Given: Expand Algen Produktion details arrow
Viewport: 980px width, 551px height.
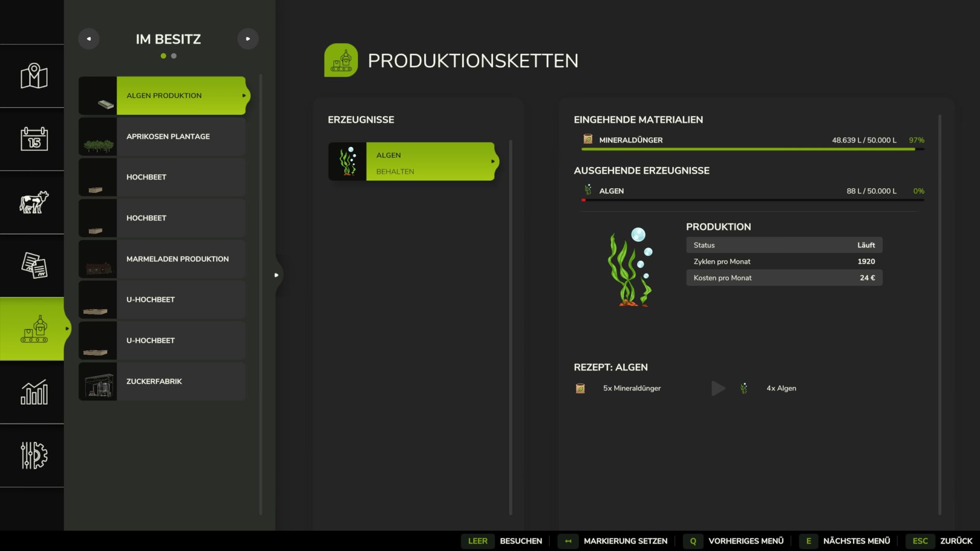Looking at the screenshot, I should (244, 95).
